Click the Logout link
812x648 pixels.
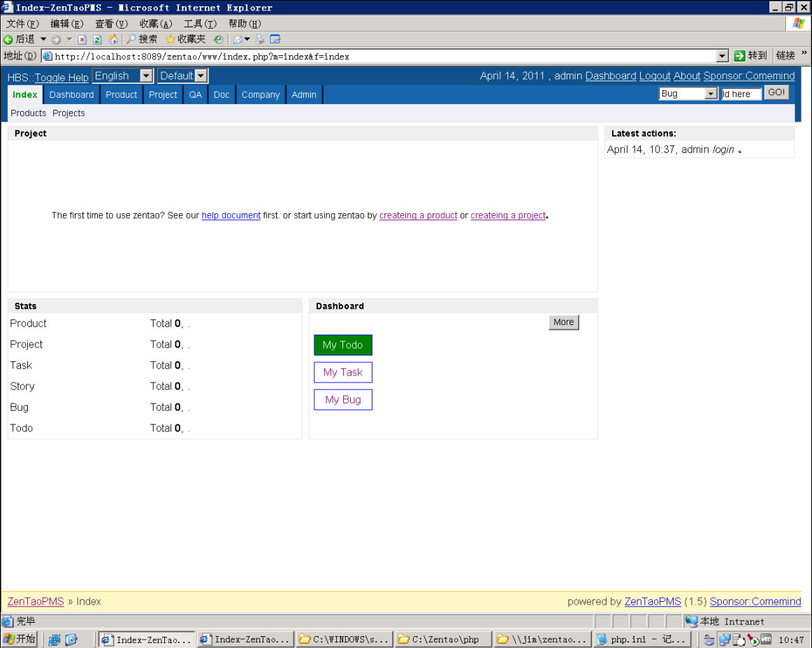[655, 76]
